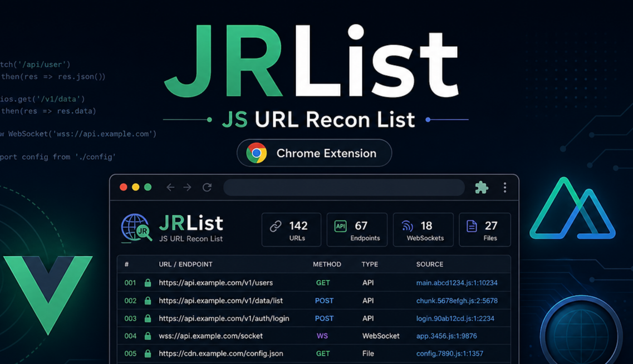The image size is (633, 364).
Task: Select the 27 Files stat card
Action: [485, 230]
